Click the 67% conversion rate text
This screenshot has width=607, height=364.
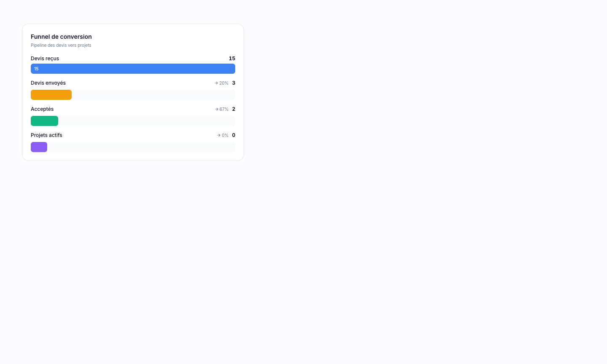tap(224, 109)
